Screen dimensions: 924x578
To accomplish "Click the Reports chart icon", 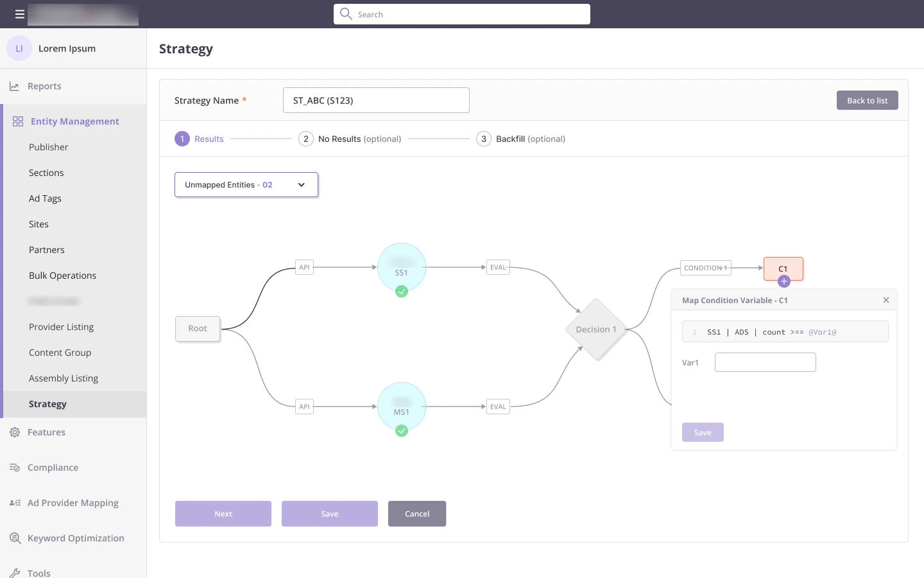I will click(x=14, y=86).
